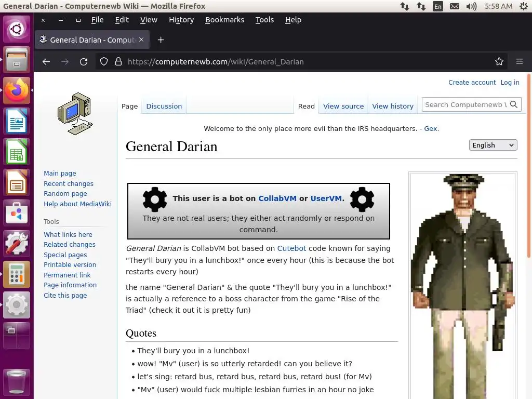Open the UserVM link in bot notice
Screen dimensions: 532x399
pos(326,198)
